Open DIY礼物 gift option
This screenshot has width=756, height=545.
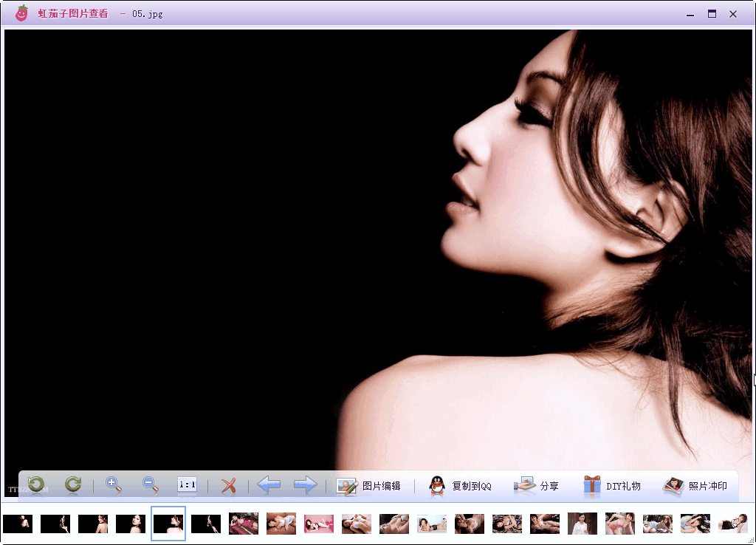click(x=612, y=486)
